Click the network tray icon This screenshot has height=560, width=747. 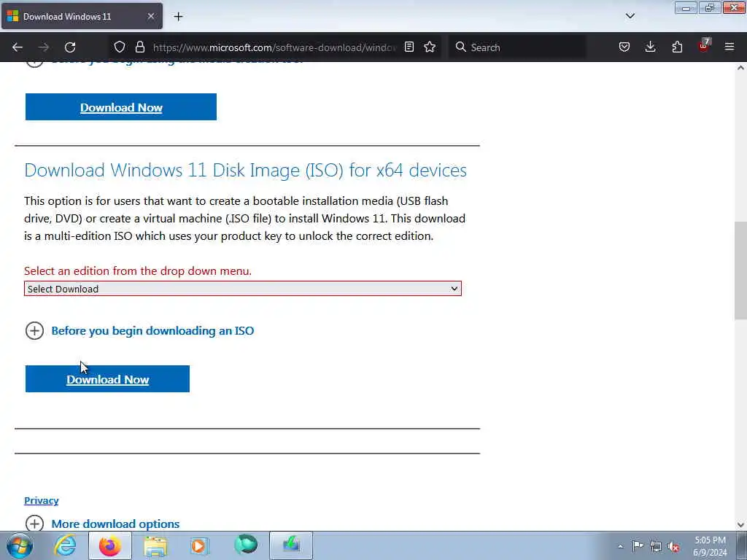[x=656, y=546]
